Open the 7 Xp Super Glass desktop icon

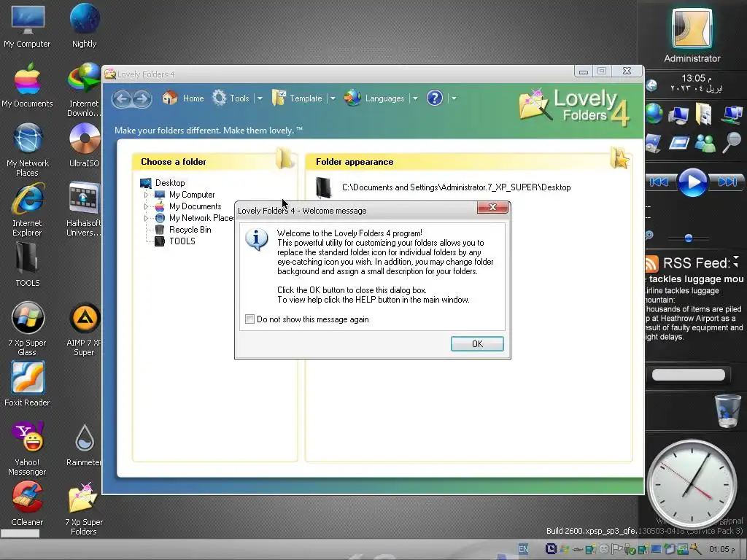[x=27, y=329]
